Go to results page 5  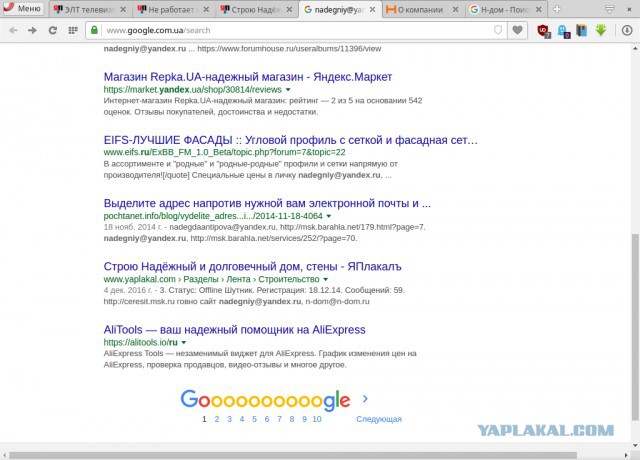pos(254,419)
